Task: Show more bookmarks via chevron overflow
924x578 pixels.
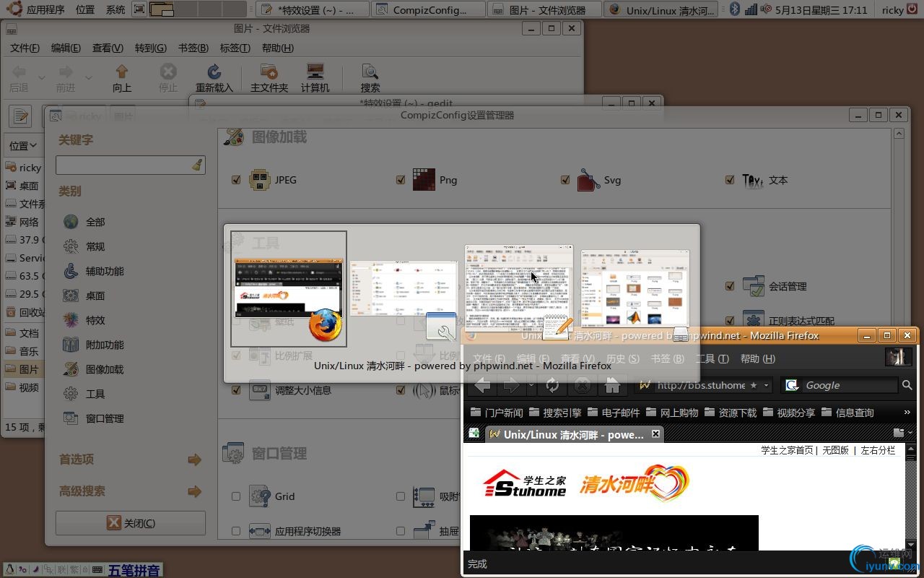Action: [x=907, y=413]
